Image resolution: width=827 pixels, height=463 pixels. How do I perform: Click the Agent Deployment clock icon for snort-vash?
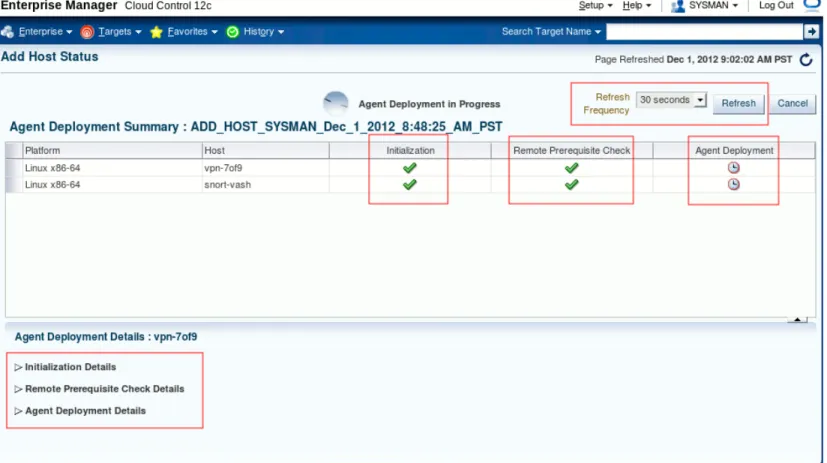tap(734, 184)
